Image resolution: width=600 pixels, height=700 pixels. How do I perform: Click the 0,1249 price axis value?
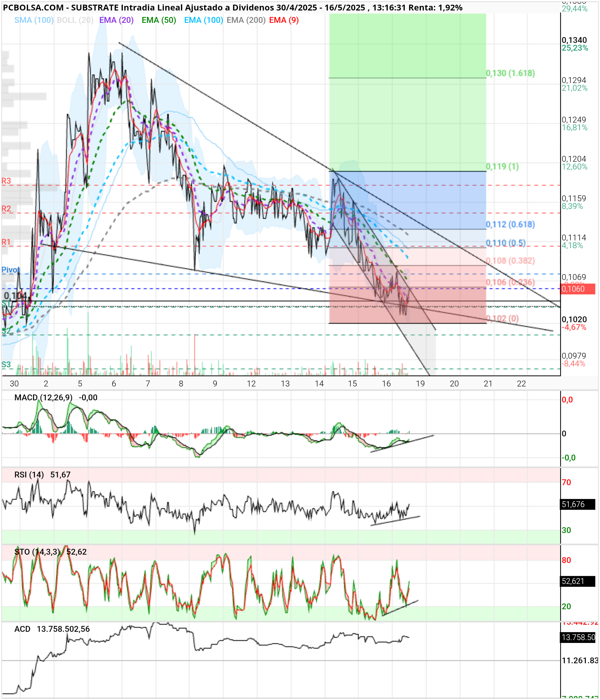[x=574, y=119]
